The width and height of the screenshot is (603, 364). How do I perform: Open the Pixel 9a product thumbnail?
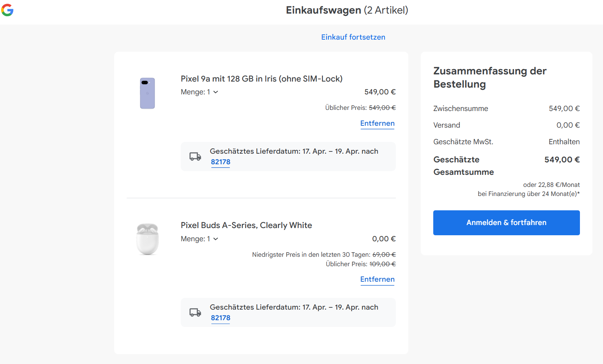[x=147, y=93]
